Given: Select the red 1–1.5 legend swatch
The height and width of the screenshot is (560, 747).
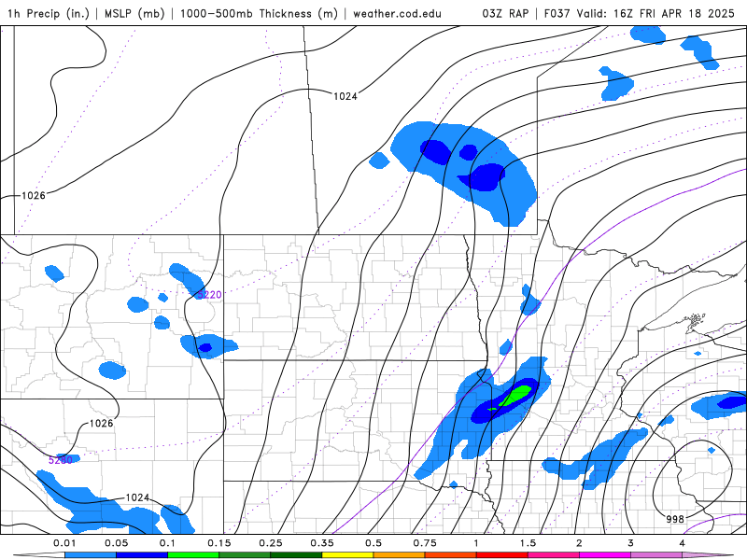Looking at the screenshot, I should [502, 555].
